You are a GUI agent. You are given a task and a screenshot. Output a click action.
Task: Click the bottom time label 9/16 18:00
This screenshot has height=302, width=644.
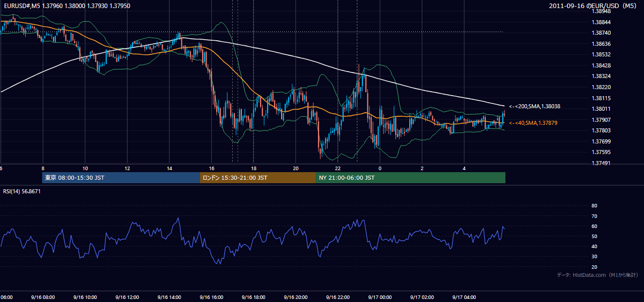(x=253, y=297)
